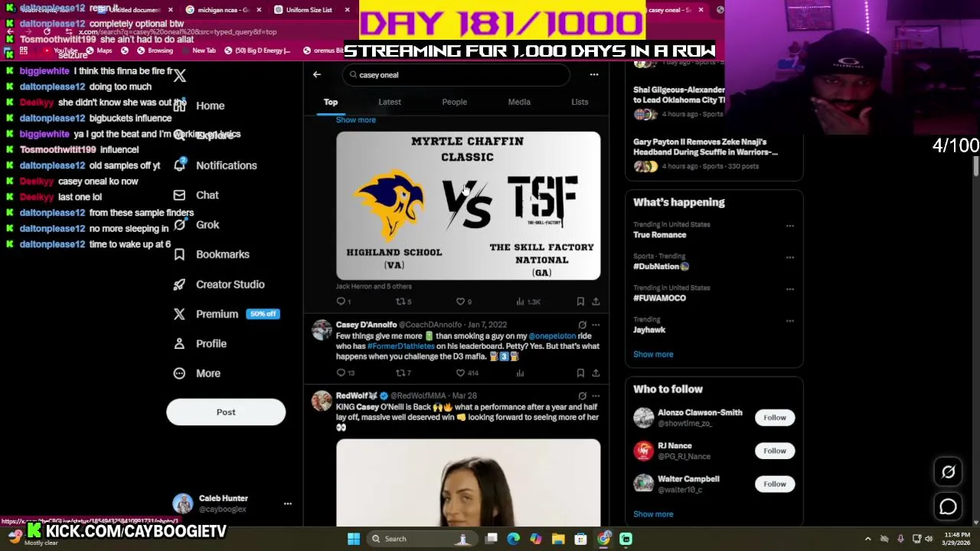980x551 pixels.
Task: Open File Explorer from taskbar
Action: [x=558, y=539]
